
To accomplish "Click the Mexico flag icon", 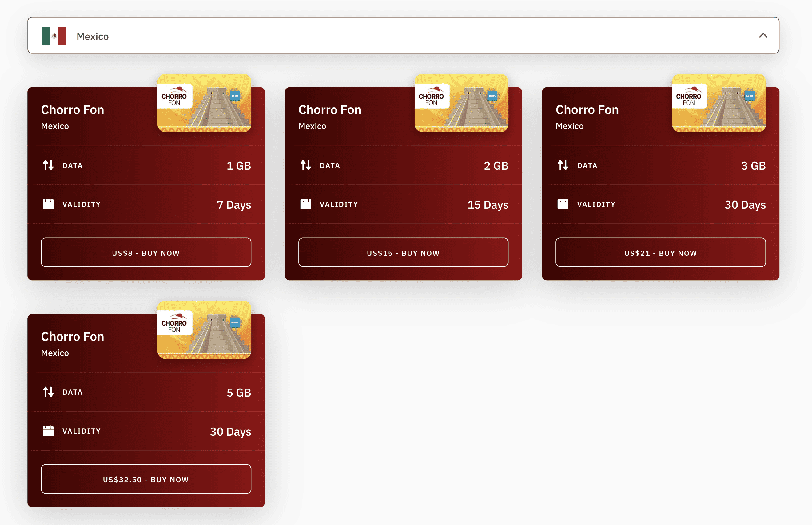I will 54,36.
